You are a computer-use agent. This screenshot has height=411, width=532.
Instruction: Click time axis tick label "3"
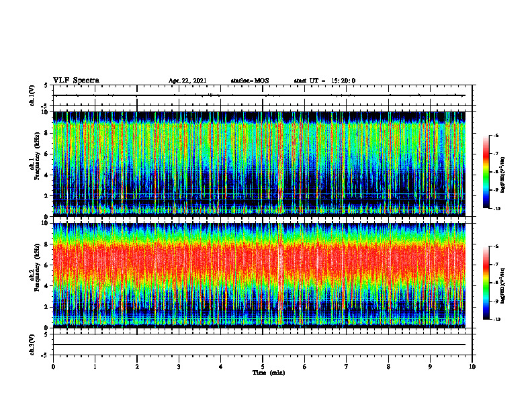click(x=179, y=367)
